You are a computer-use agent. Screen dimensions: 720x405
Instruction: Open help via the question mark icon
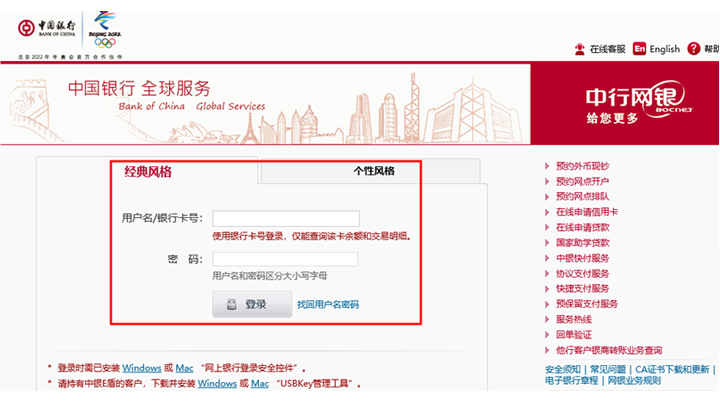(x=694, y=49)
